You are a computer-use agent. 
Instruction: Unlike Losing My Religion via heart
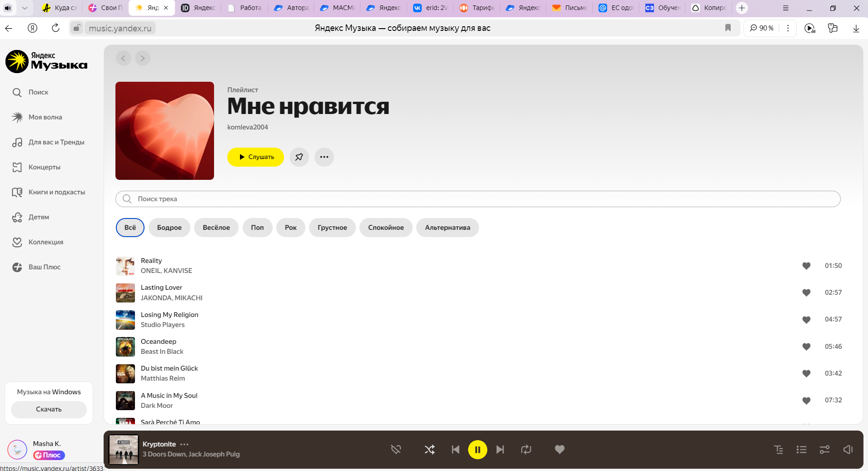click(x=806, y=320)
